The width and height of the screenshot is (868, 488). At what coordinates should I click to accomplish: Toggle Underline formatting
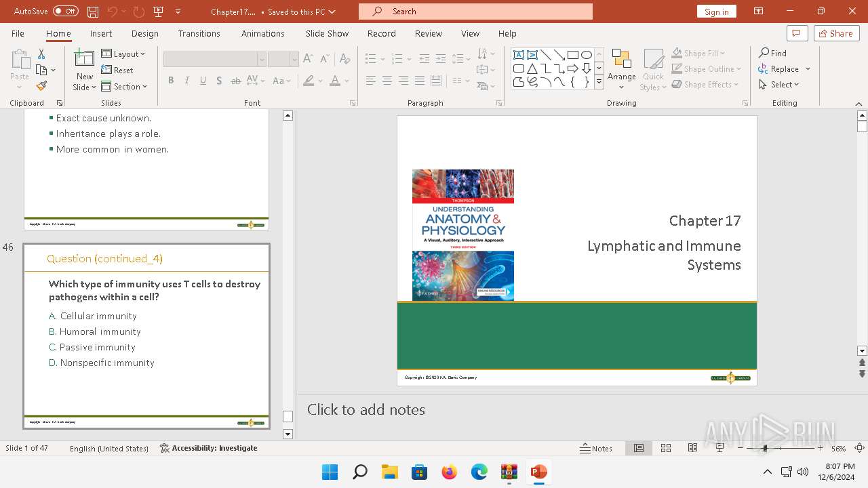coord(203,81)
